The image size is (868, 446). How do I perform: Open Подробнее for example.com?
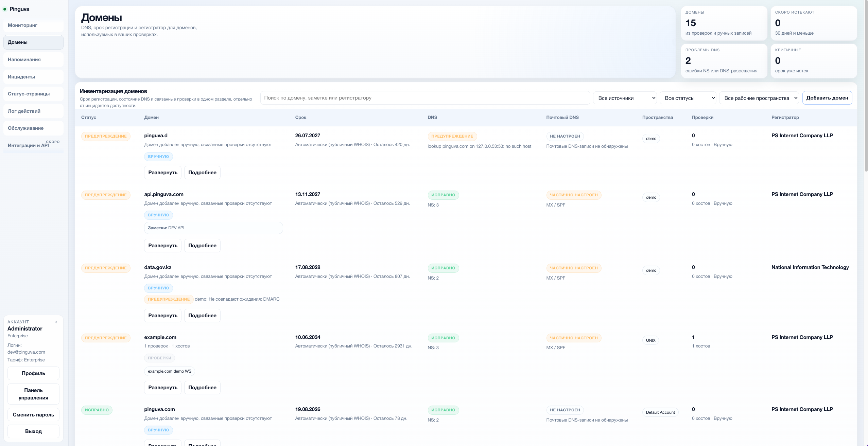coord(202,388)
